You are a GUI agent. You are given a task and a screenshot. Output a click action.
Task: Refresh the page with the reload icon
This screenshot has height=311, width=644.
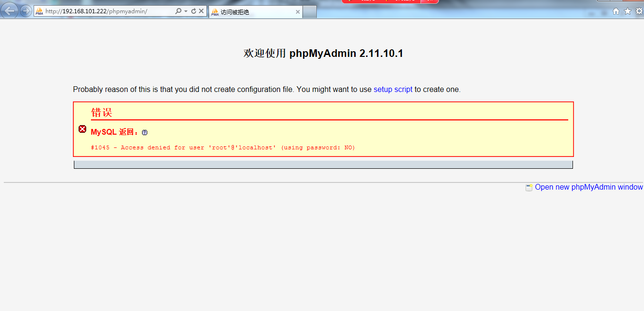(193, 11)
